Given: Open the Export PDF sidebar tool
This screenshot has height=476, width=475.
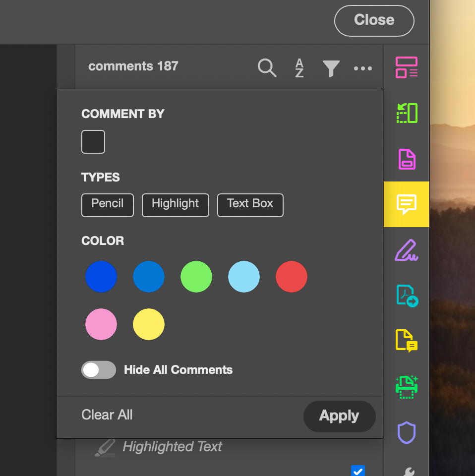Looking at the screenshot, I should coord(407,296).
